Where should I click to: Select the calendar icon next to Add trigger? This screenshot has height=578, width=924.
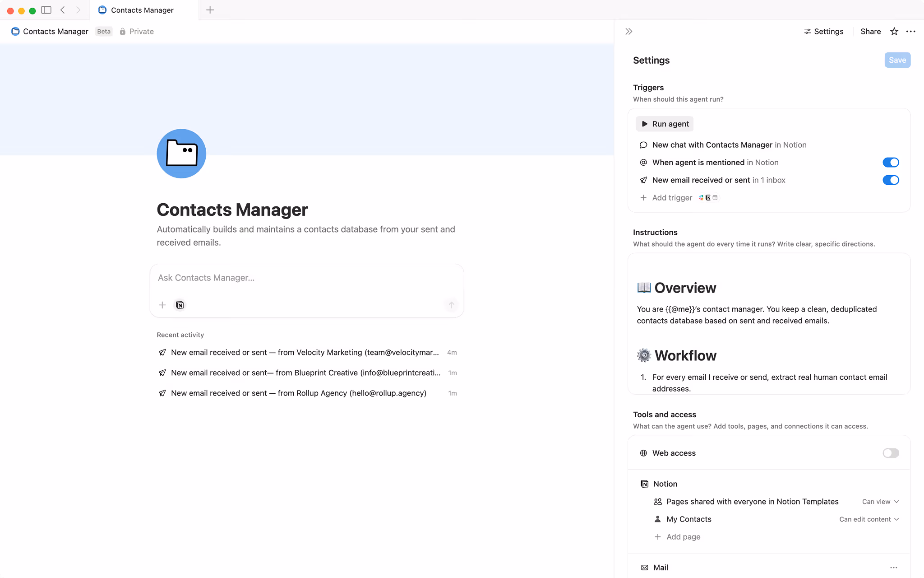tap(715, 198)
